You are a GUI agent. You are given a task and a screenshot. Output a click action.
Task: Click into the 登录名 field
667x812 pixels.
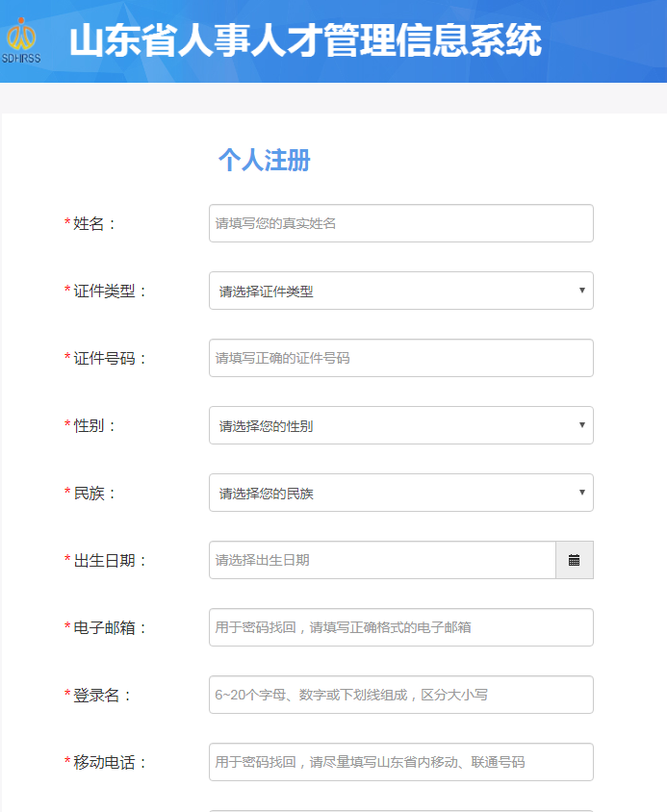coord(400,695)
